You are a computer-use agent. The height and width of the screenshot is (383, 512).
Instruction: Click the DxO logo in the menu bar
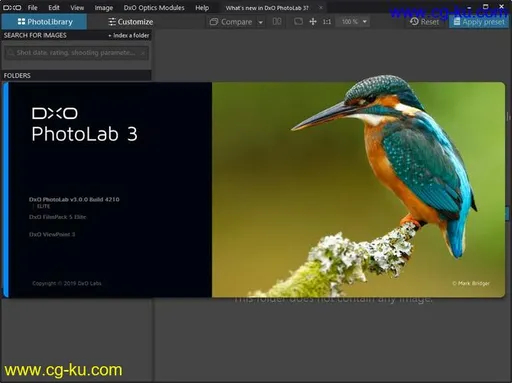tap(12, 7)
